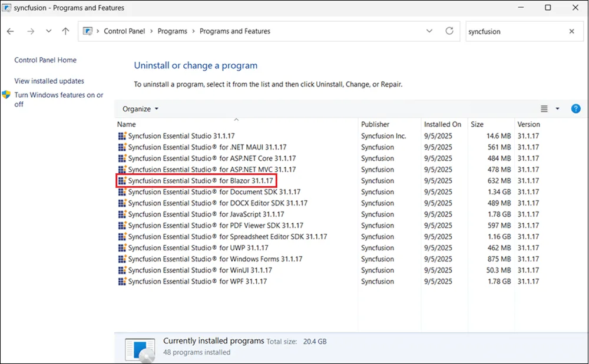Expand the view options dropdown arrow
The width and height of the screenshot is (589, 364).
557,109
